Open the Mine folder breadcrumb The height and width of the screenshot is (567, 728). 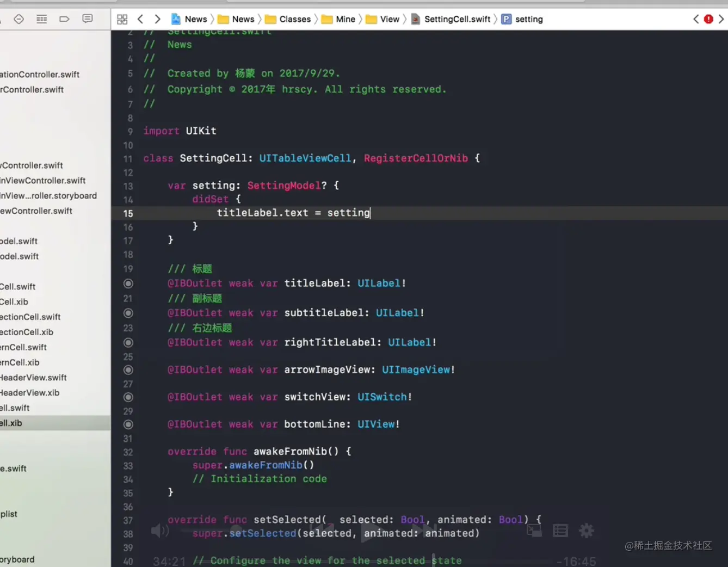tap(338, 19)
